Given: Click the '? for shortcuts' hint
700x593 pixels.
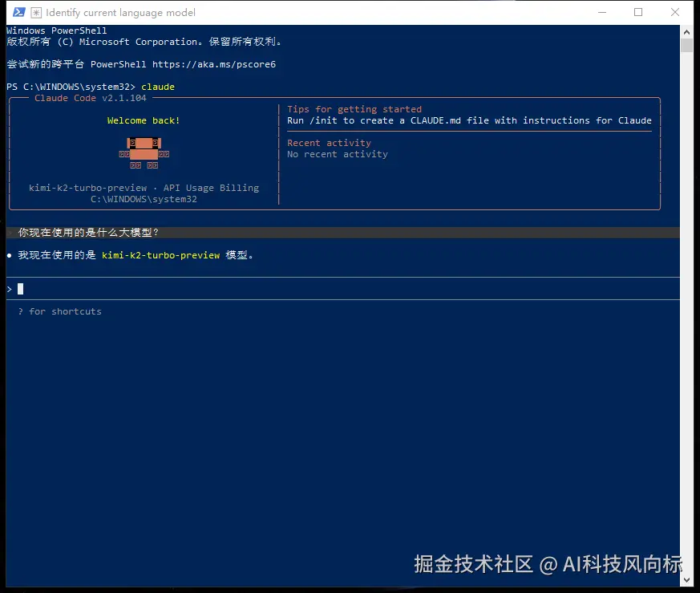Looking at the screenshot, I should [x=60, y=311].
